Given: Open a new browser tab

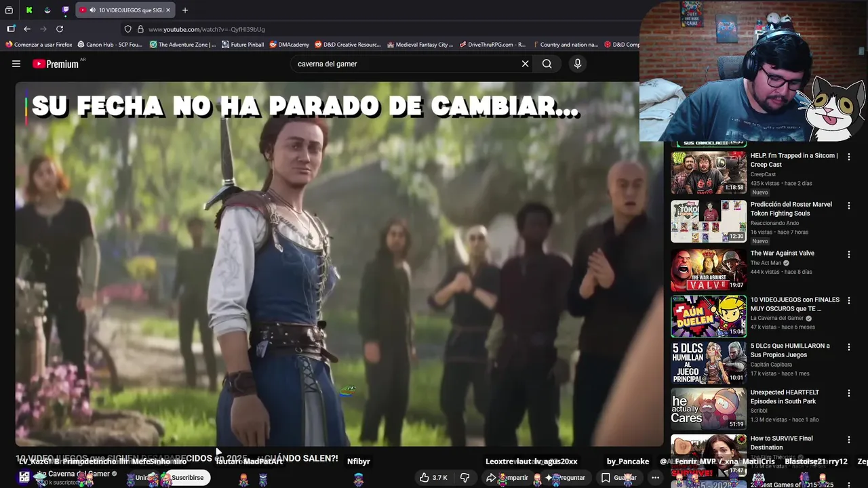Looking at the screenshot, I should pos(185,10).
